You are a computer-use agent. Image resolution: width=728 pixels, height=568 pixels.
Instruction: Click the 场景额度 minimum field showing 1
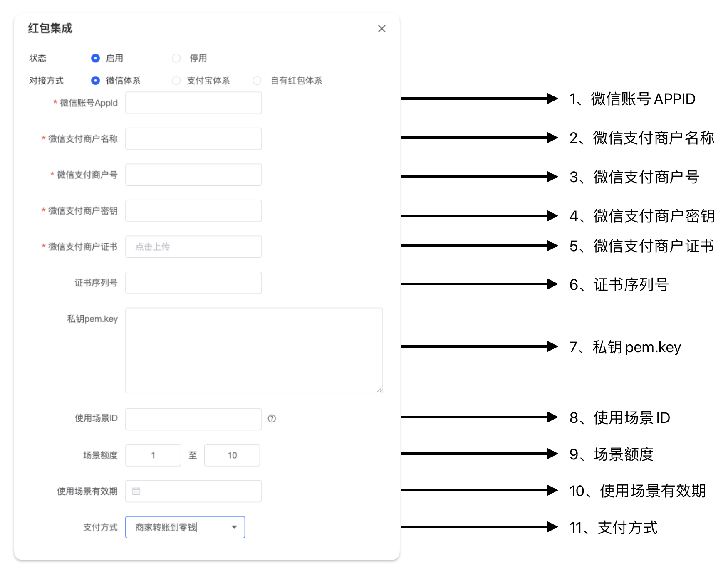click(153, 455)
